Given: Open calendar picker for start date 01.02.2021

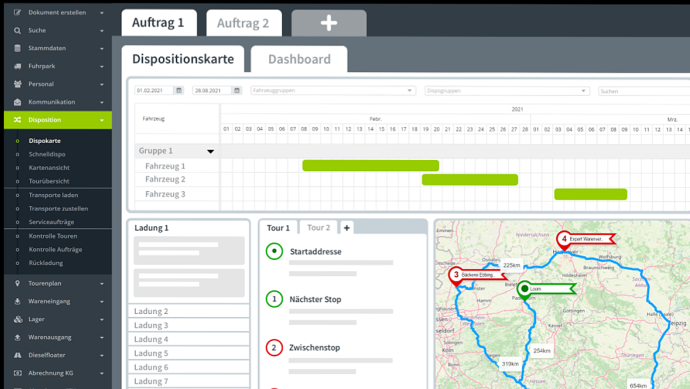Looking at the screenshot, I should [x=179, y=90].
